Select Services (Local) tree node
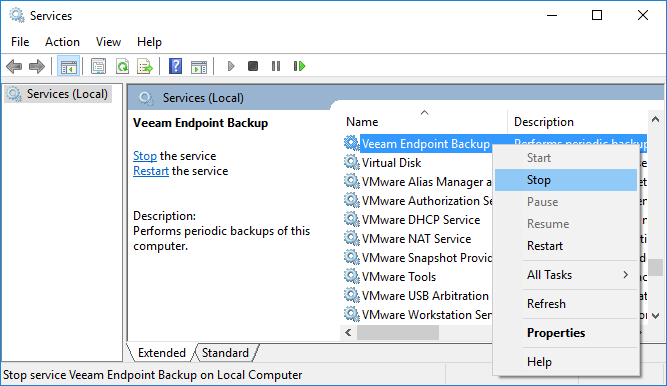 click(x=58, y=94)
